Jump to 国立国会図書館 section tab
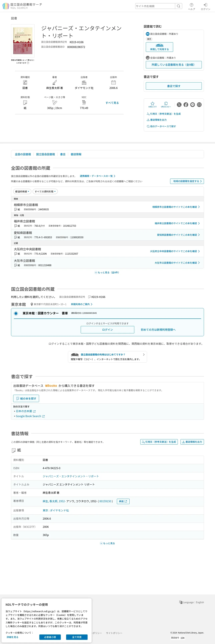Image resolution: width=215 pixels, height=644 pixels. [46, 154]
